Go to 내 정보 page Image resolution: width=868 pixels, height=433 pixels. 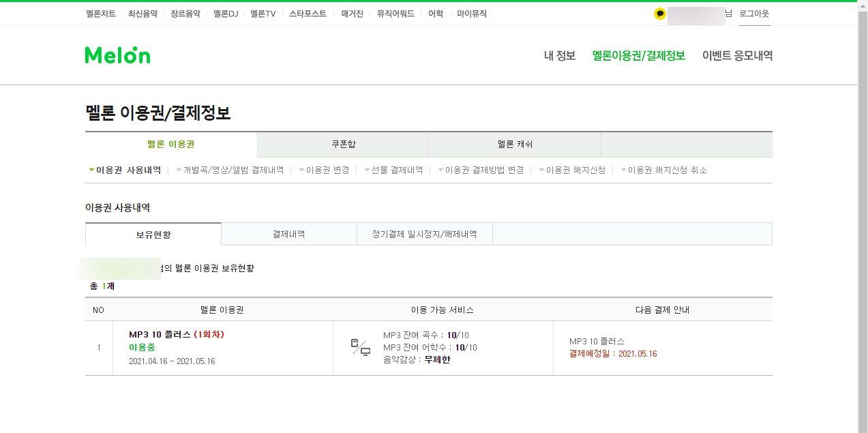560,56
